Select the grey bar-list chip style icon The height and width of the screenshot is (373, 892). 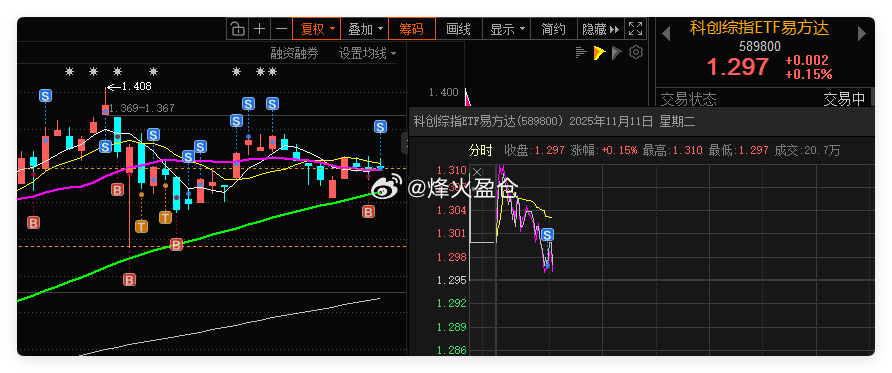point(581,53)
